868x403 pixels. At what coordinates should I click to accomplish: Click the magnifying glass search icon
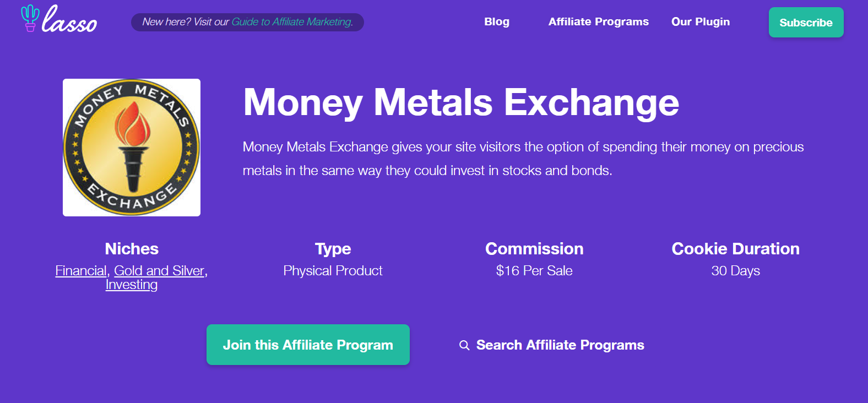(464, 345)
